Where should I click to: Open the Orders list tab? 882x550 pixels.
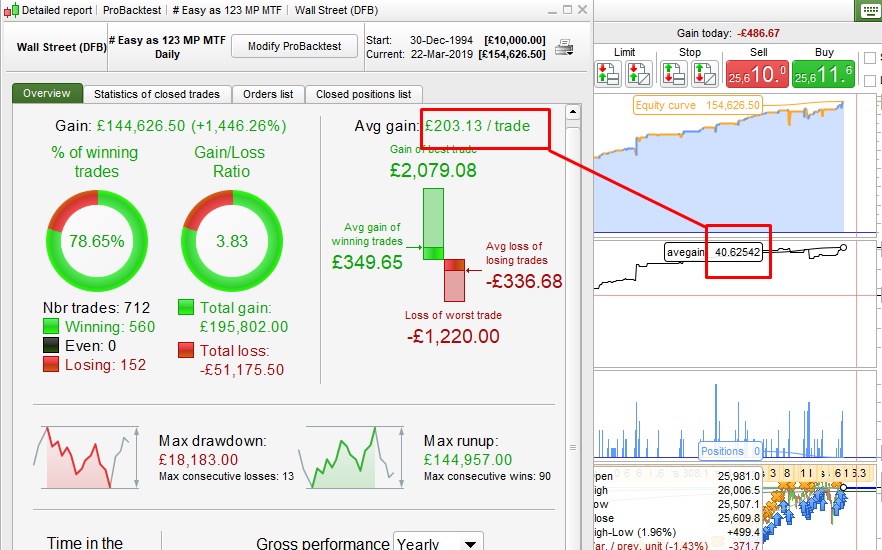tap(268, 94)
